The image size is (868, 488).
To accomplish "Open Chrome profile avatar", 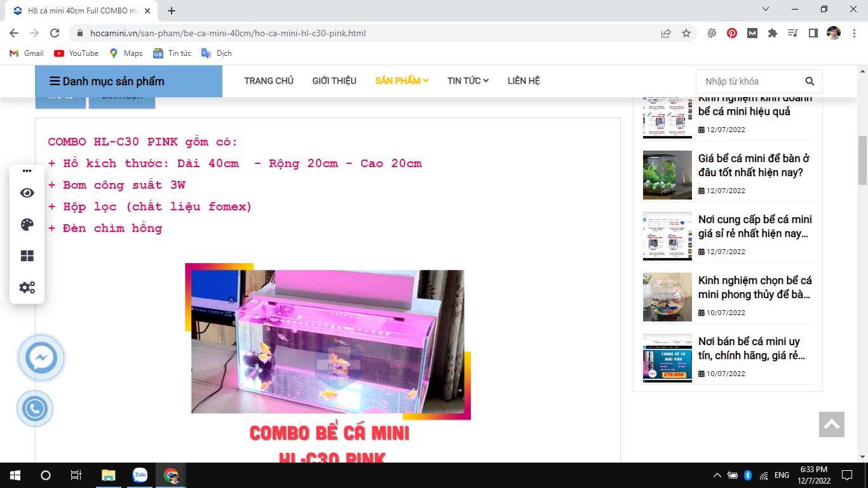I will click(834, 33).
